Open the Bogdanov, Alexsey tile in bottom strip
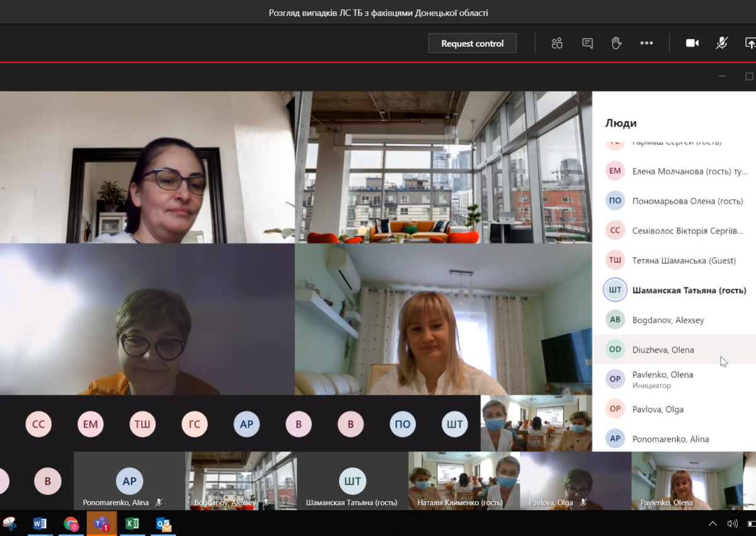756x536 pixels. (x=241, y=481)
